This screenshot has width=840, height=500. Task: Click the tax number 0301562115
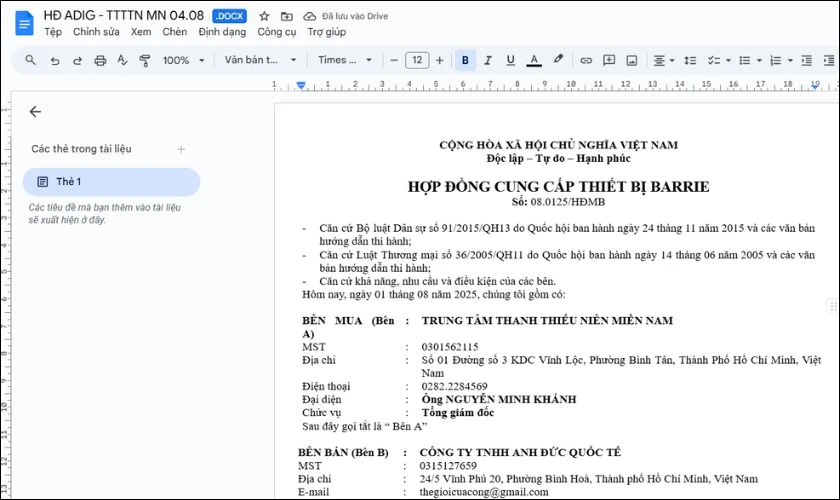449,347
